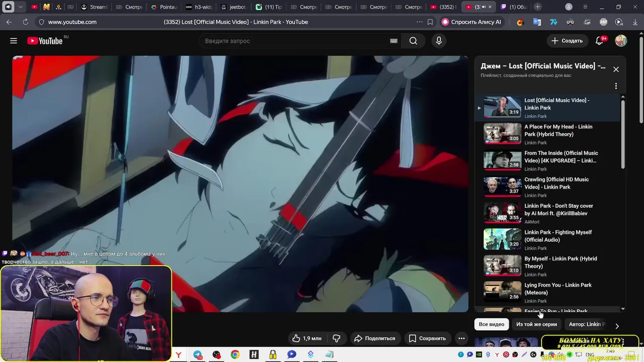This screenshot has width=644, height=362.
Task: Click ENG language indicator in tray
Action: point(590,354)
